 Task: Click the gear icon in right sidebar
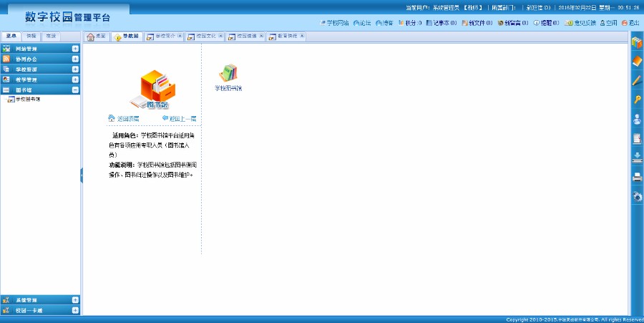click(637, 196)
